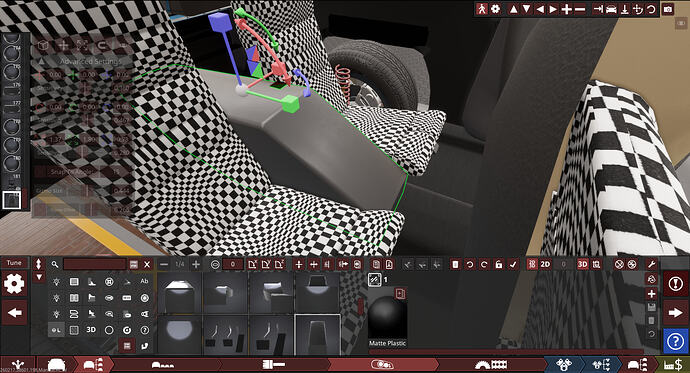Screen dimensions: 690x373
Task: Toggle walk-mode camera icon
Action: [481, 9]
